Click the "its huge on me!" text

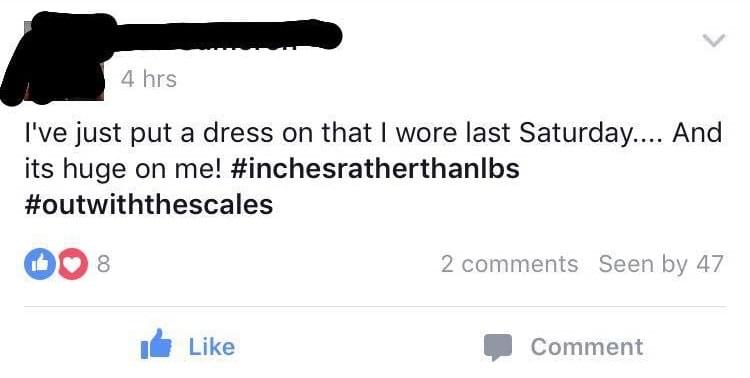coord(123,169)
